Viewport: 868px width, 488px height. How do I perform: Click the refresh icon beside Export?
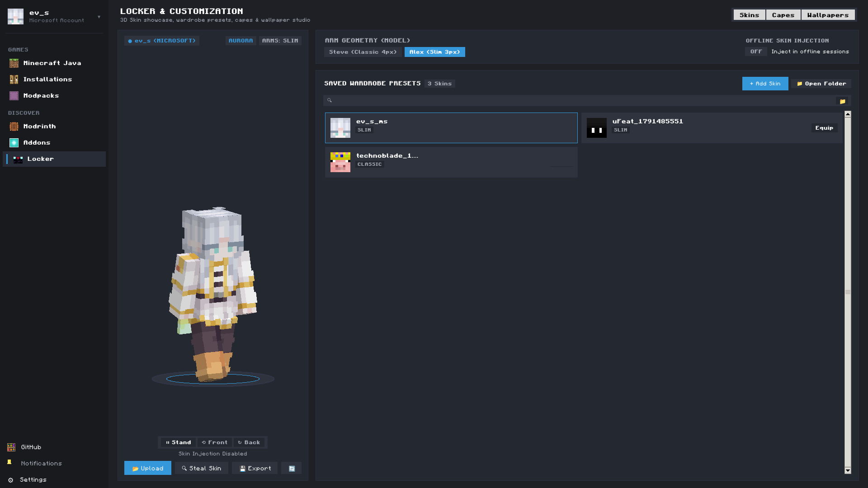coord(292,468)
